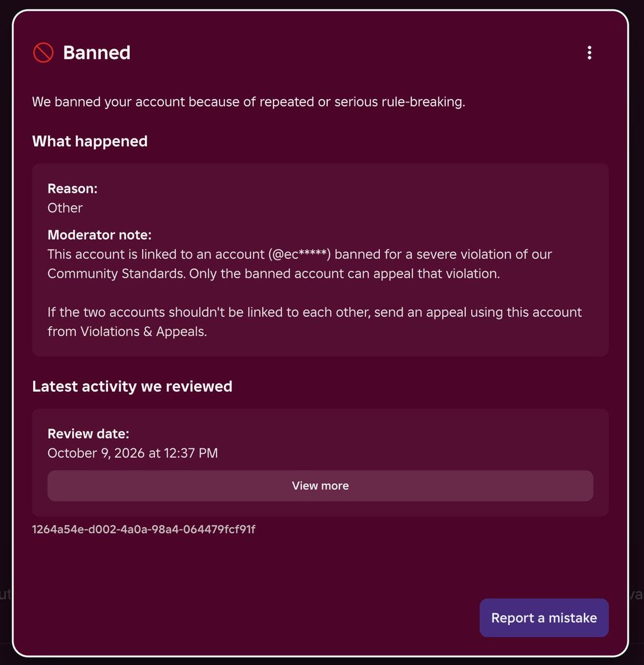
Task: Click the Community Standards mention in the note
Action: (115, 274)
